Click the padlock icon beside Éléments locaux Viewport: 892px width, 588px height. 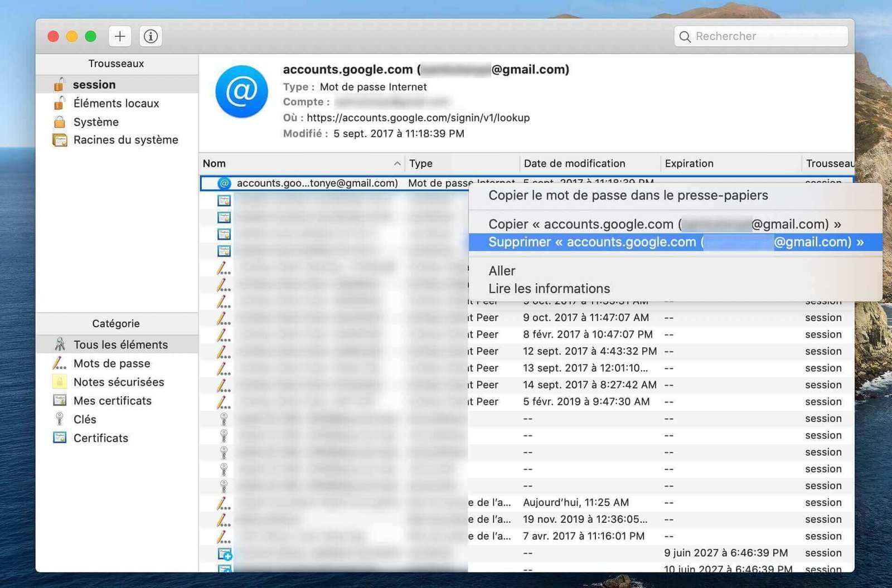pyautogui.click(x=59, y=103)
